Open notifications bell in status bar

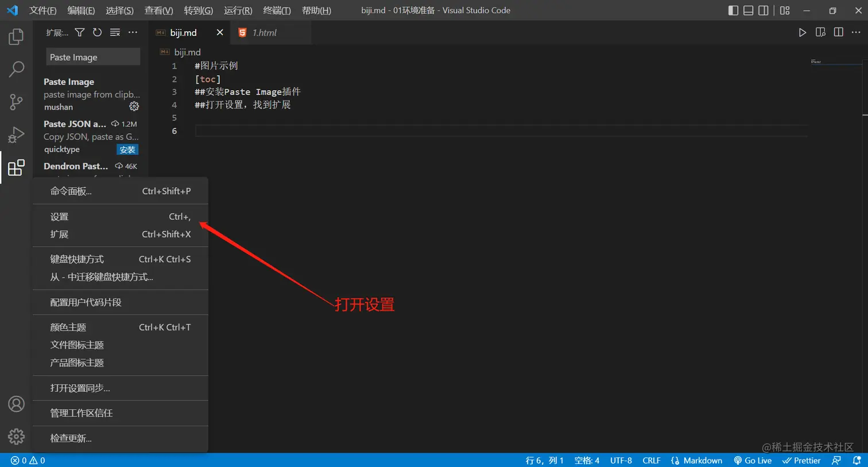[x=857, y=460]
